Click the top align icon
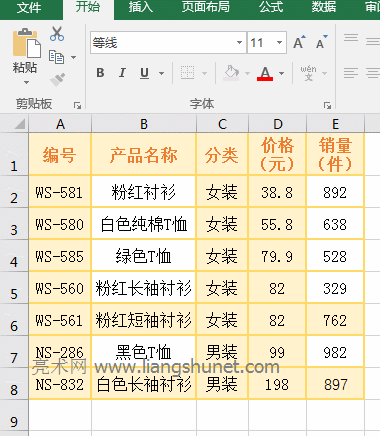 point(351,38)
